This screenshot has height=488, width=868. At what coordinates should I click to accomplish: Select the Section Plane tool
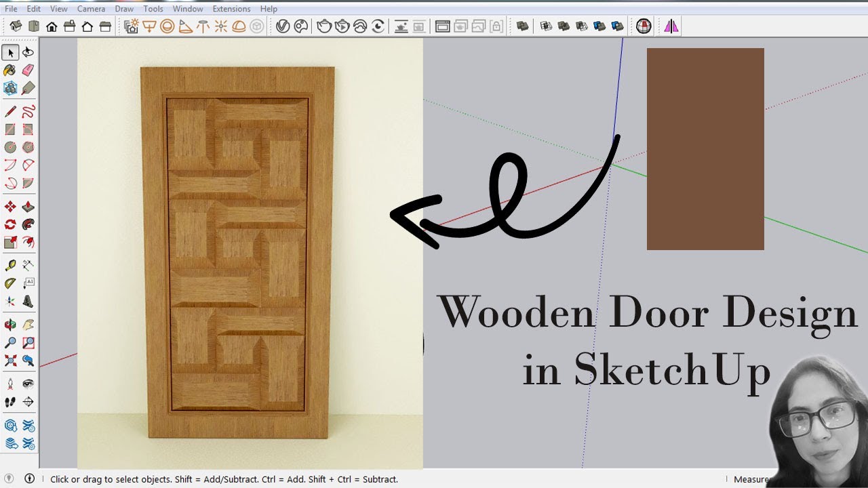coord(28,402)
